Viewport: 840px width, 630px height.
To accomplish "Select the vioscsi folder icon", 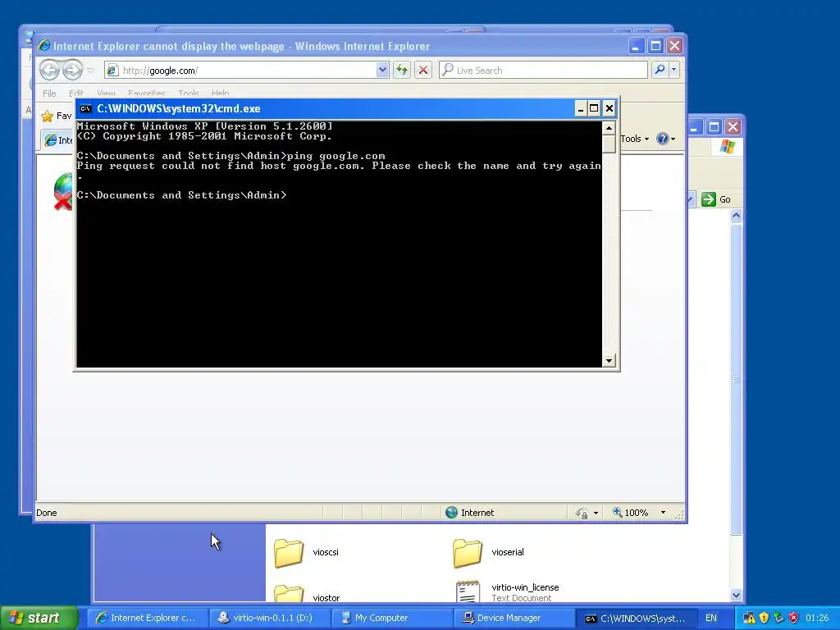I will pos(289,553).
